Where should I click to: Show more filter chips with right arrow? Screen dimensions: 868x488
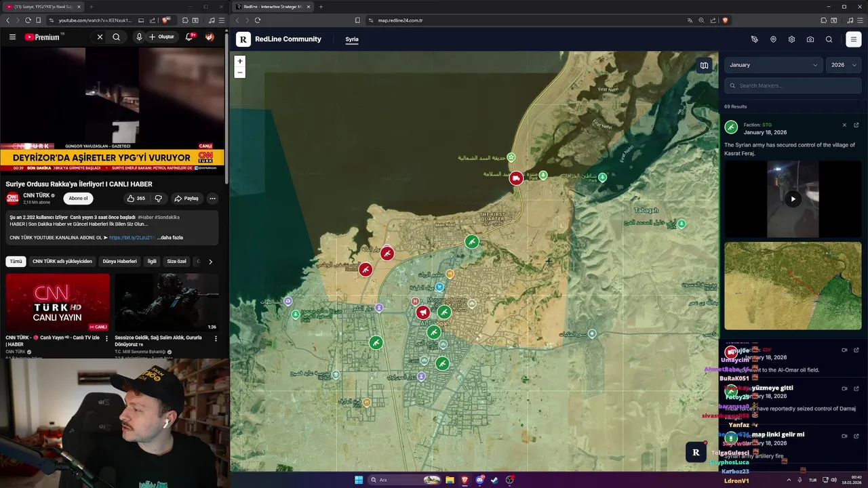point(210,261)
